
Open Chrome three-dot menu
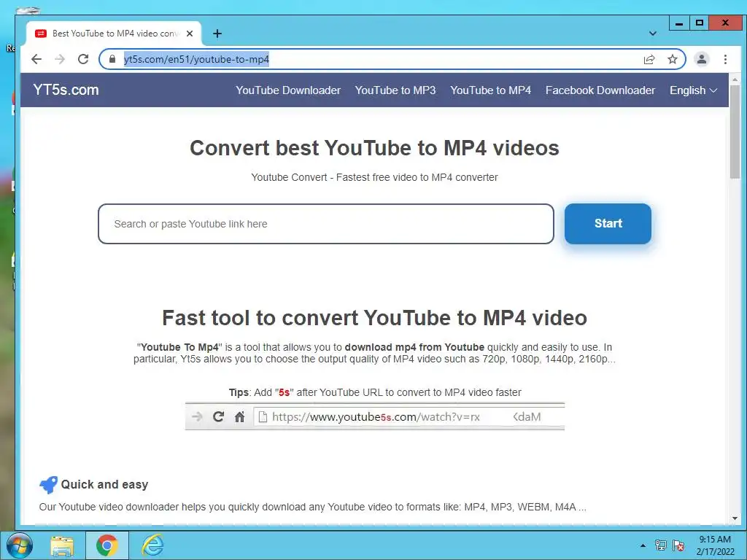tap(725, 59)
